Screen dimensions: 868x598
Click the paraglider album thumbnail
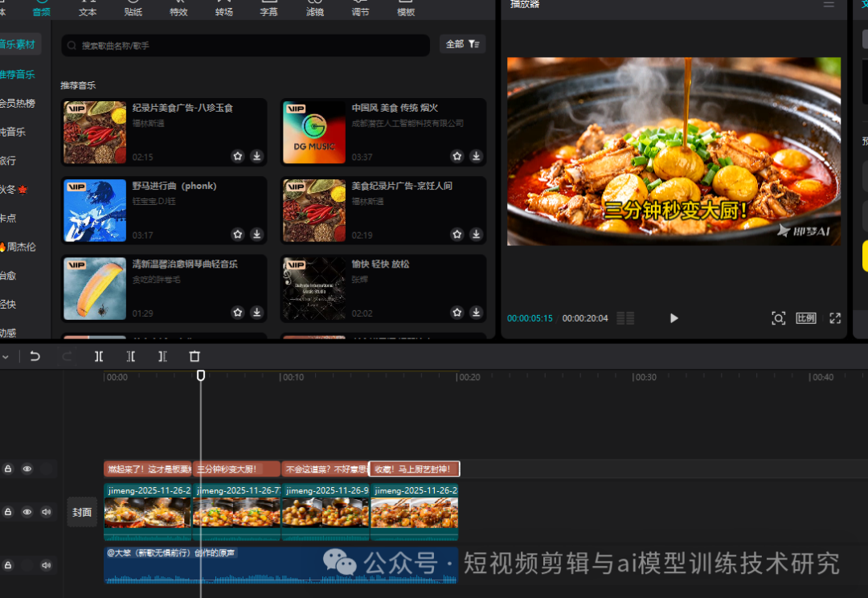[x=95, y=289]
